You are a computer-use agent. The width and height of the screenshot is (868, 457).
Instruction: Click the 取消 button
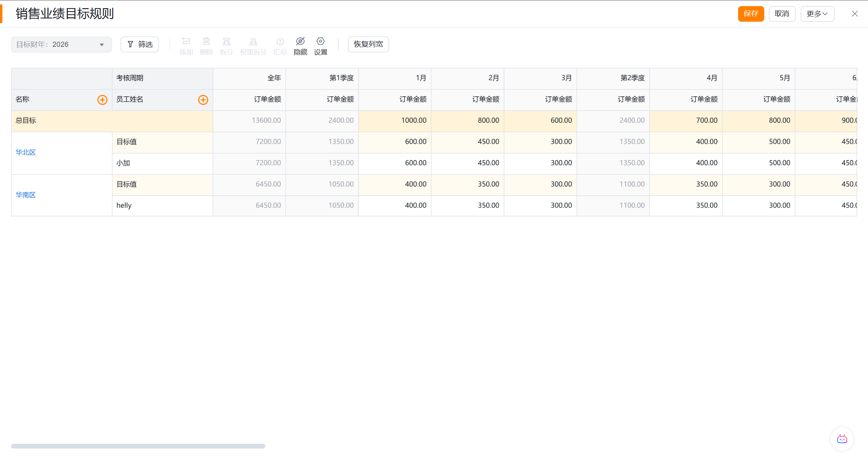tap(782, 14)
